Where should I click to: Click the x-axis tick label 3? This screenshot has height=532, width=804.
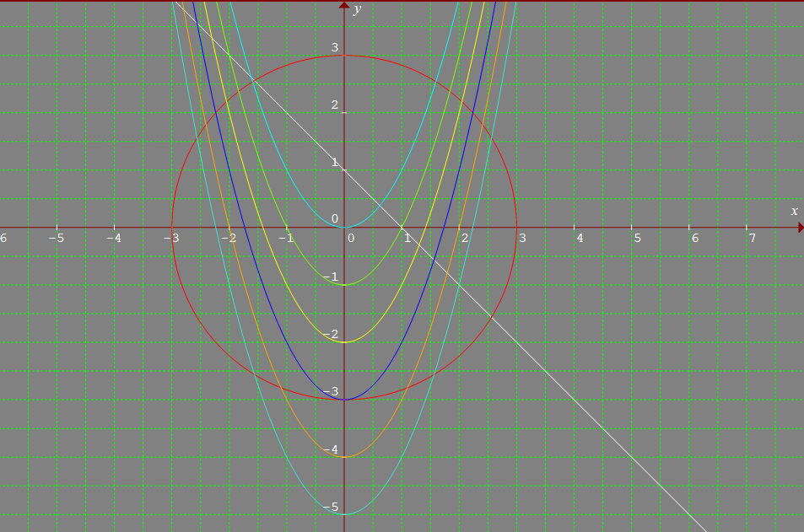(x=522, y=239)
